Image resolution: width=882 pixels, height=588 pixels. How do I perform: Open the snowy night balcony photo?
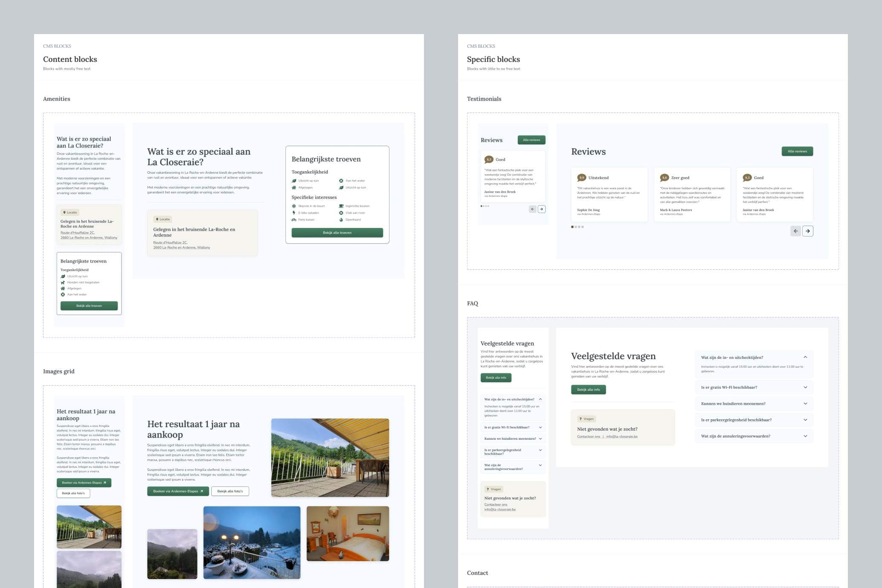tap(252, 542)
